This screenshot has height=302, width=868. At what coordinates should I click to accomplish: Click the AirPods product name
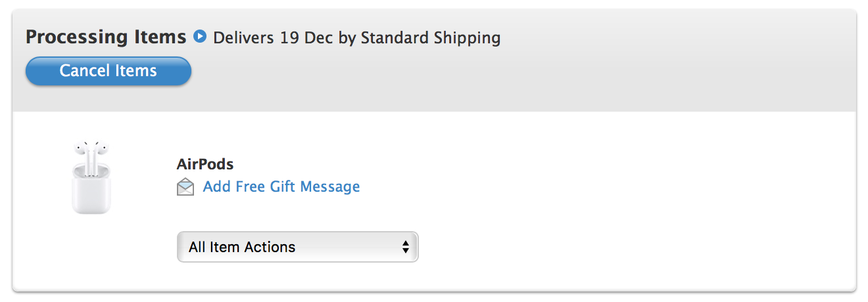205,164
